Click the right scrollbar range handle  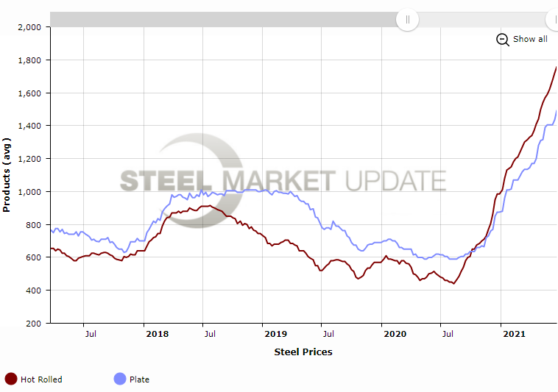pyautogui.click(x=554, y=19)
